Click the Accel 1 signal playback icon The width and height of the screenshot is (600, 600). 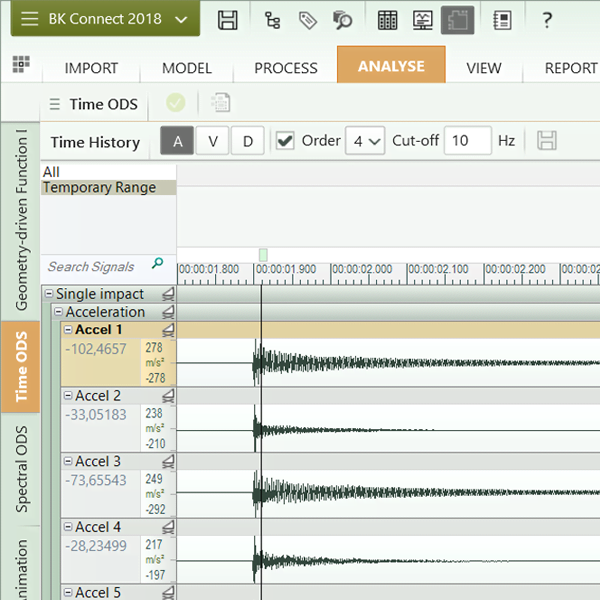(168, 330)
